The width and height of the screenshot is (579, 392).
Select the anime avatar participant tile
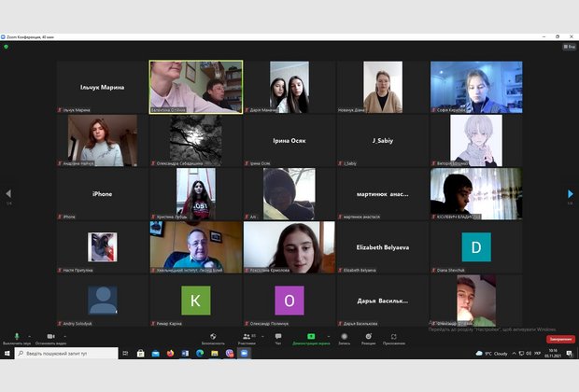[x=476, y=141]
